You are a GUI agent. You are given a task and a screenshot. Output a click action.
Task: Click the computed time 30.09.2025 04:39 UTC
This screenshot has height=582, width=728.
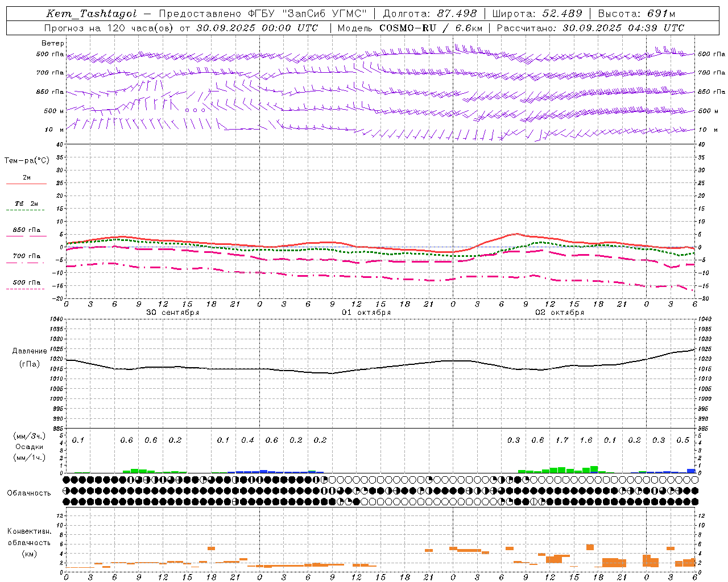point(623,27)
